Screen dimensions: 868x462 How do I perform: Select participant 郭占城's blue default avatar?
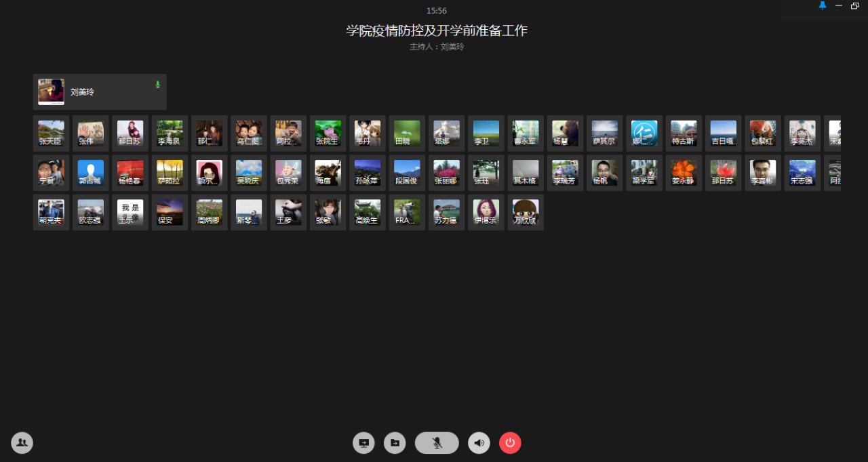point(90,172)
